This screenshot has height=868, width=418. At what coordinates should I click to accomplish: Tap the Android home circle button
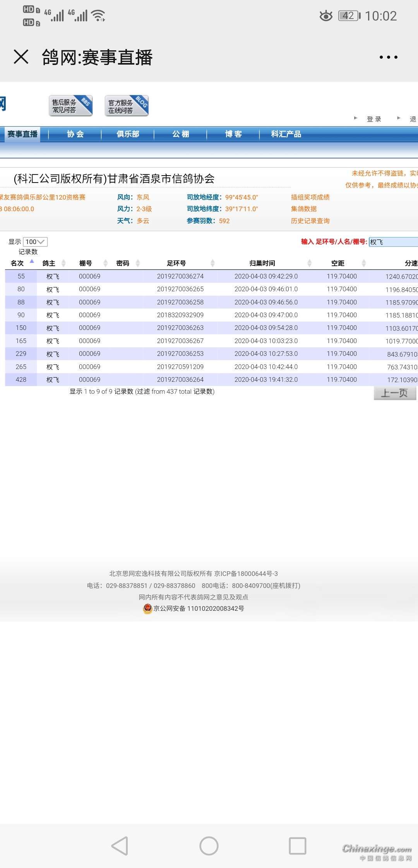[209, 846]
